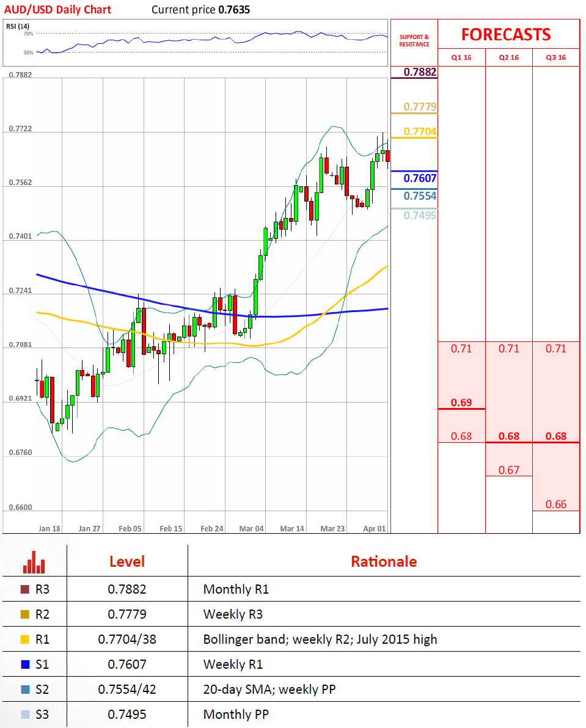Click the 0.6921 price axis label
This screenshot has height=728, width=586.
pyautogui.click(x=20, y=398)
